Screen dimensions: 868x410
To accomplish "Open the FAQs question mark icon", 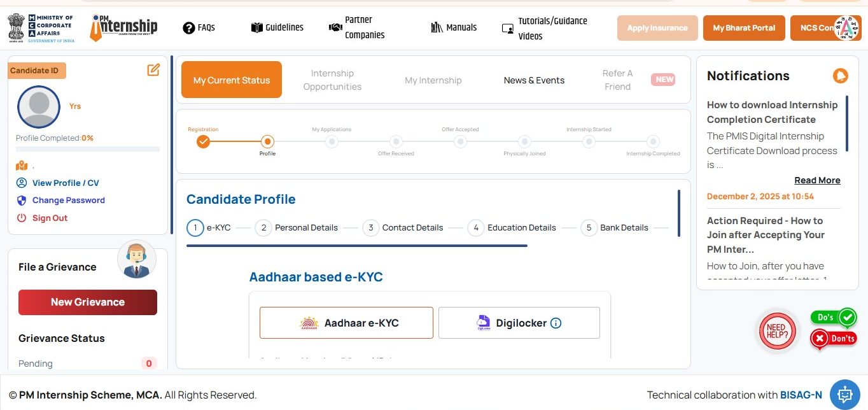I will (188, 28).
